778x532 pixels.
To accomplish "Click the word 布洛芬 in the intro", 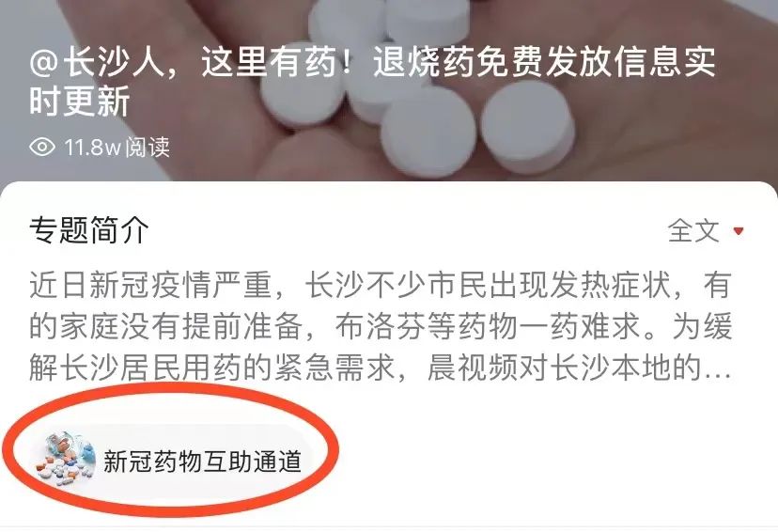I will 380,326.
